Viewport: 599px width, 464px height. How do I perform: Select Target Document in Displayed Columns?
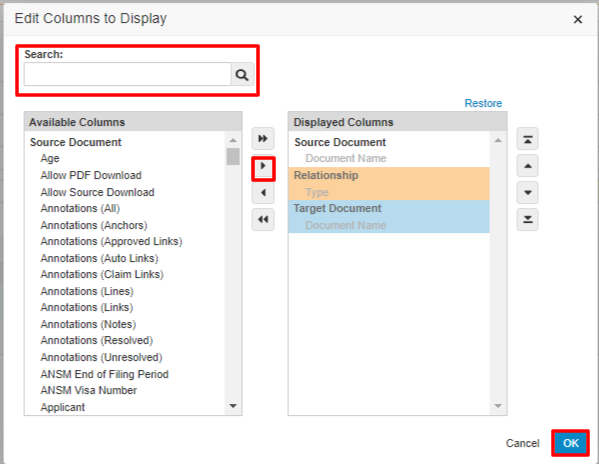(x=389, y=209)
